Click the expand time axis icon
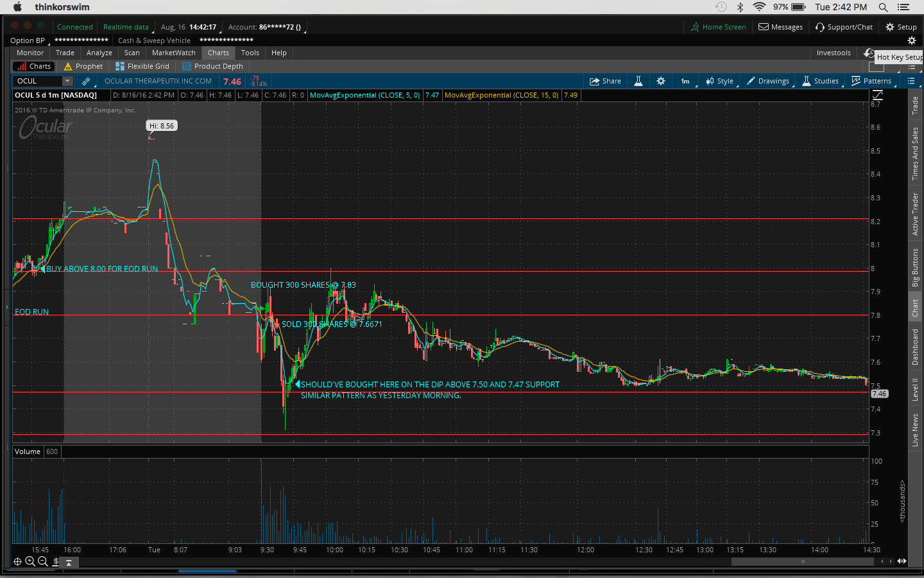Viewport: 924px width, 578px height. (902, 561)
